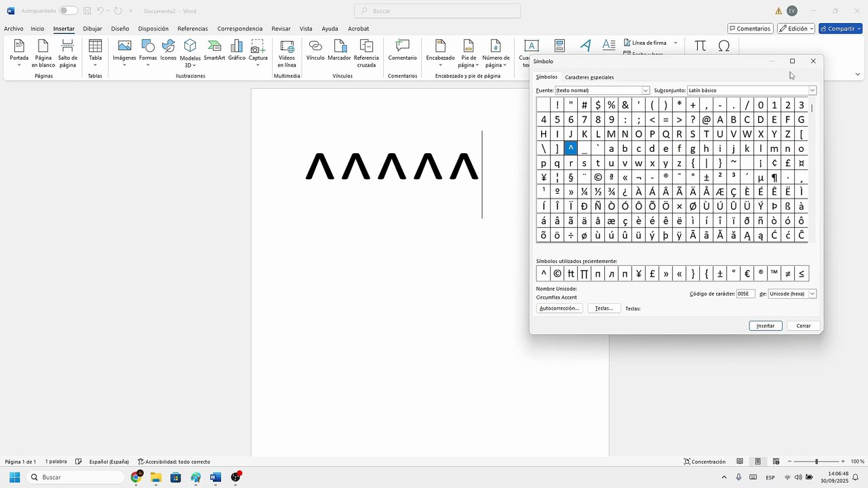Select the copyright symbol in recent symbols
The image size is (868, 488).
557,274
